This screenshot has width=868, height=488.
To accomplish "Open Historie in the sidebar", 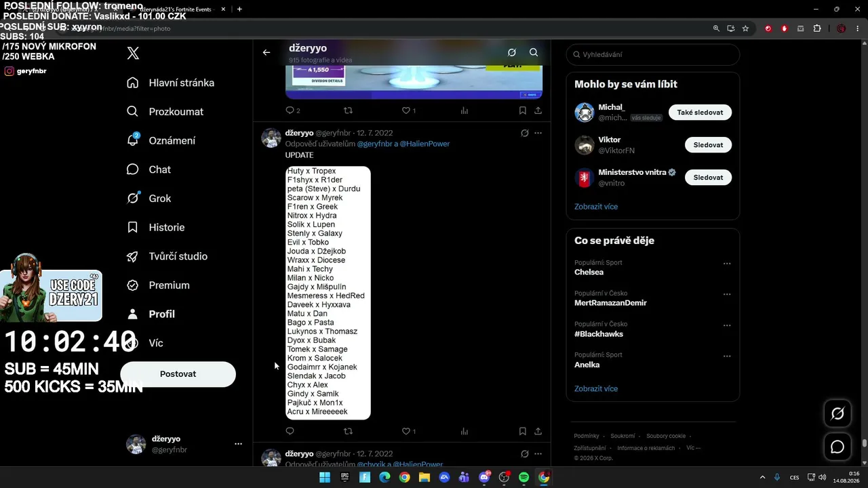I will click(156, 228).
